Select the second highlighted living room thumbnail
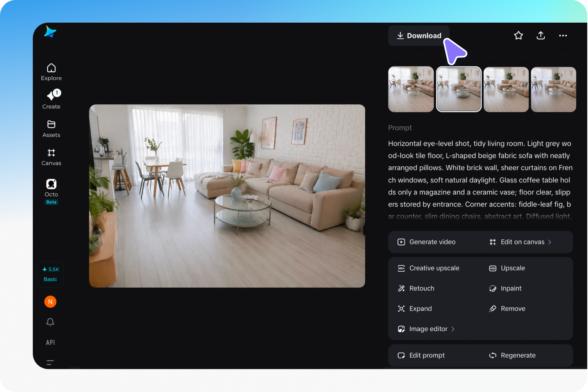The image size is (588, 392). 459,89
